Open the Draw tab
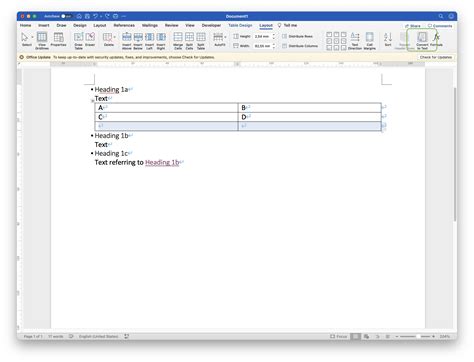 pyautogui.click(x=61, y=25)
